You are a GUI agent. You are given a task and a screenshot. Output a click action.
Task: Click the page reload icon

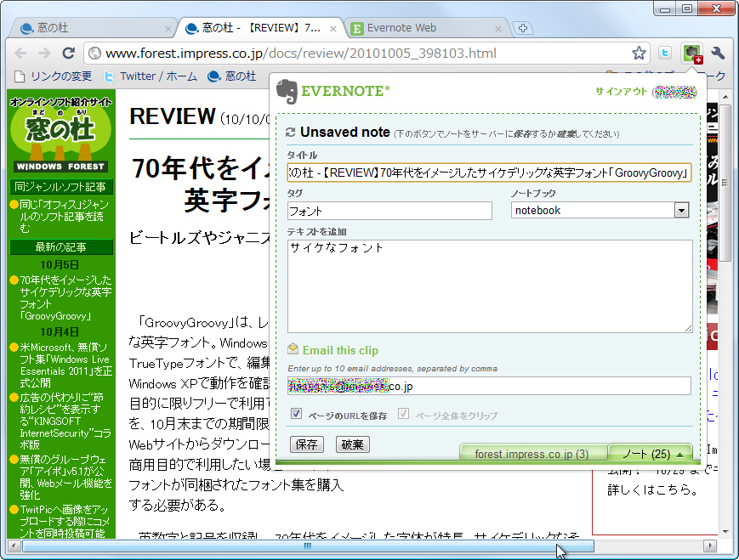coord(69,52)
